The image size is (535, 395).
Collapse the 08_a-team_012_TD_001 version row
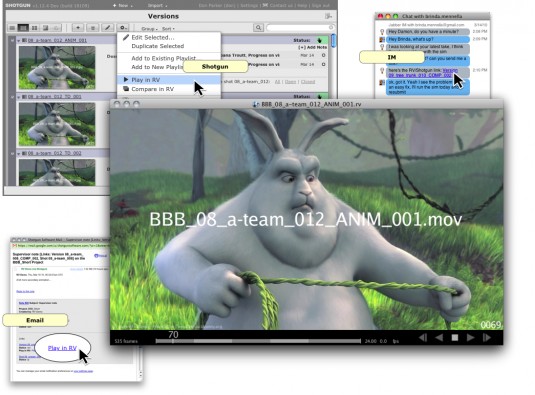click(x=18, y=97)
